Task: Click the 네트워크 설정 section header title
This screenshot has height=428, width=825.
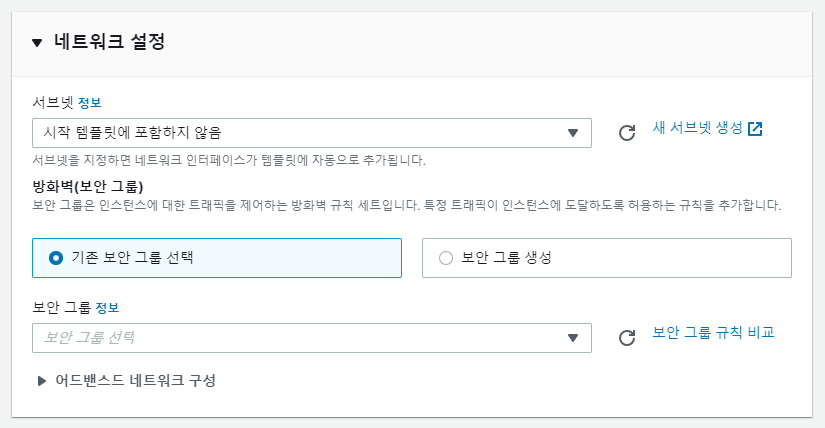Action: 109,42
